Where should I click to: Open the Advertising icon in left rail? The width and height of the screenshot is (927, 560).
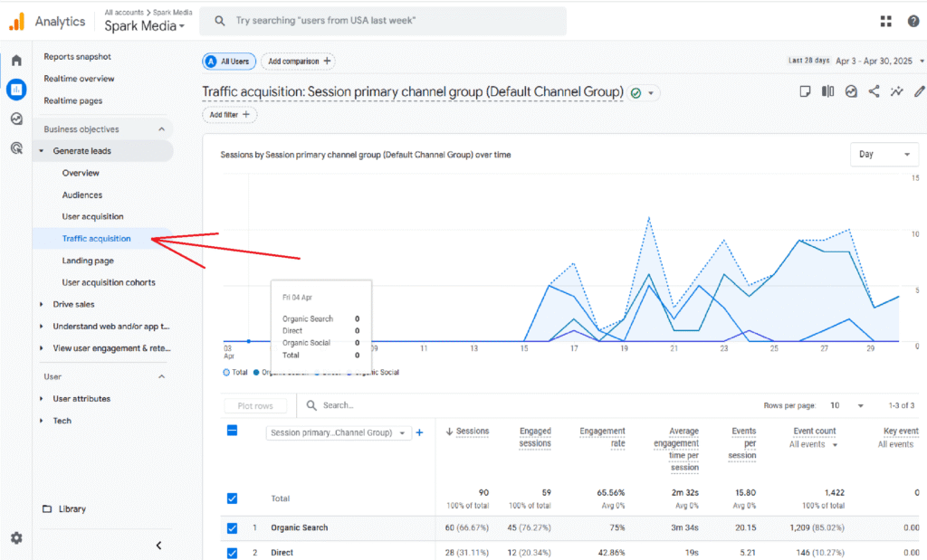click(16, 147)
